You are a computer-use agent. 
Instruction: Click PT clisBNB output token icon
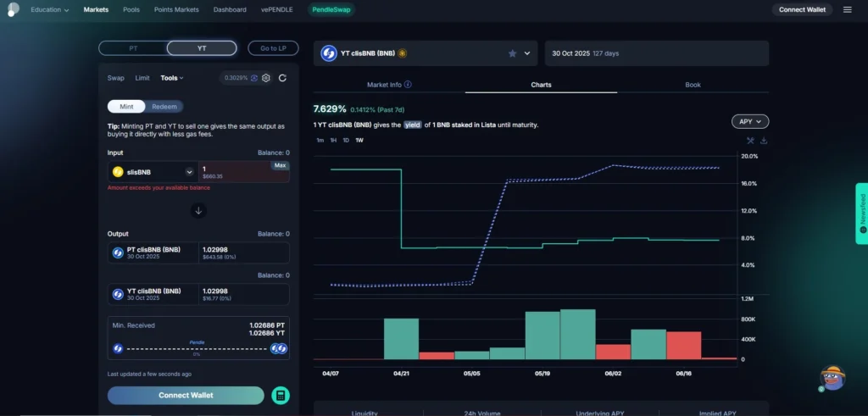(118, 252)
